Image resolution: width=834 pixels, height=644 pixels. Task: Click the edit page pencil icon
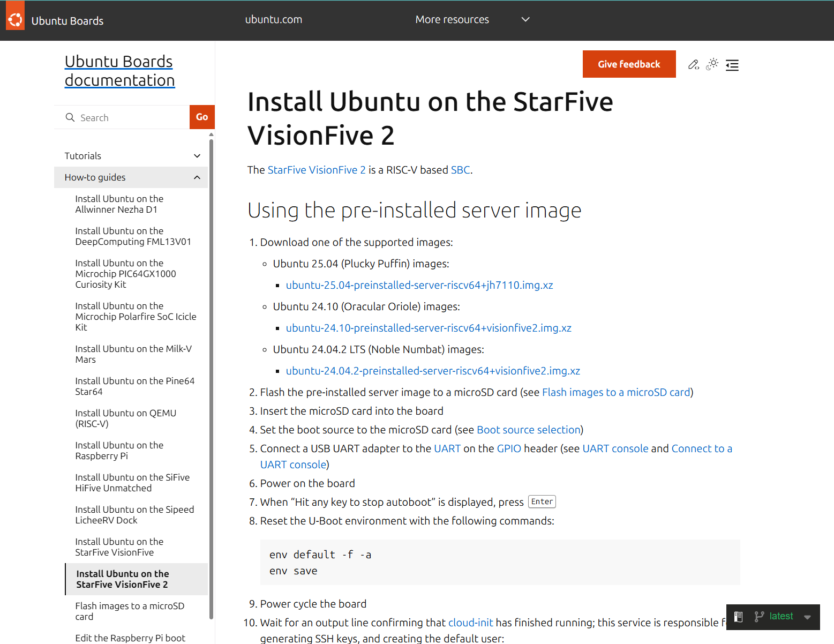694,65
